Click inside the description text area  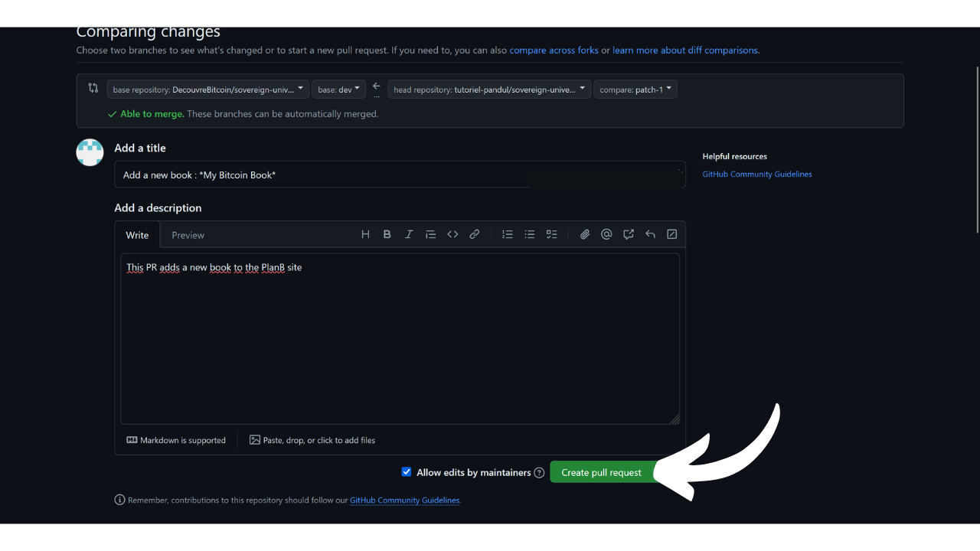[400, 339]
